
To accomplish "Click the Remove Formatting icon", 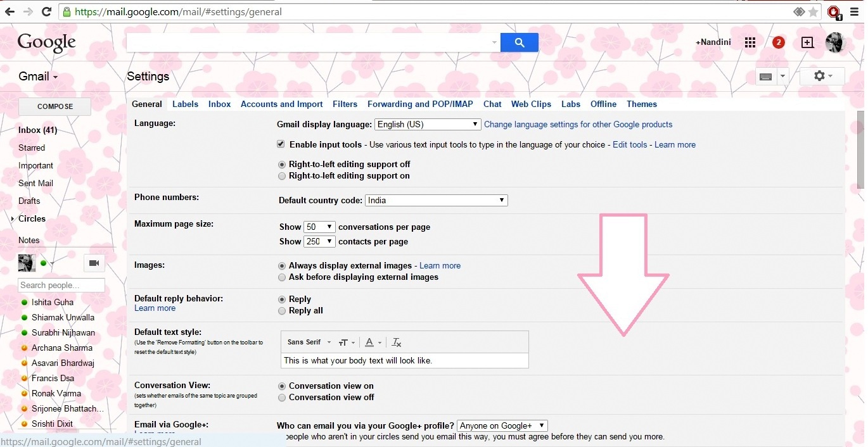I will coord(396,342).
